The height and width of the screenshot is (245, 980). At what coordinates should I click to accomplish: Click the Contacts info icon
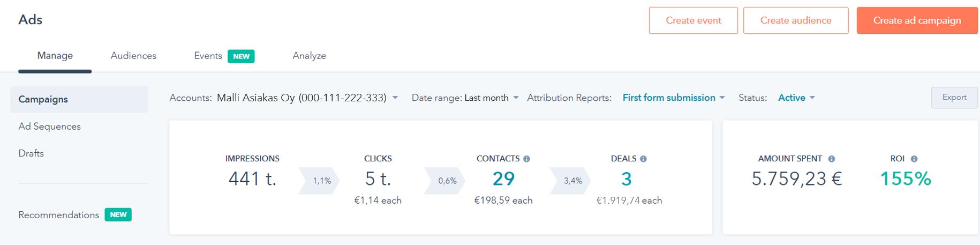pyautogui.click(x=526, y=159)
